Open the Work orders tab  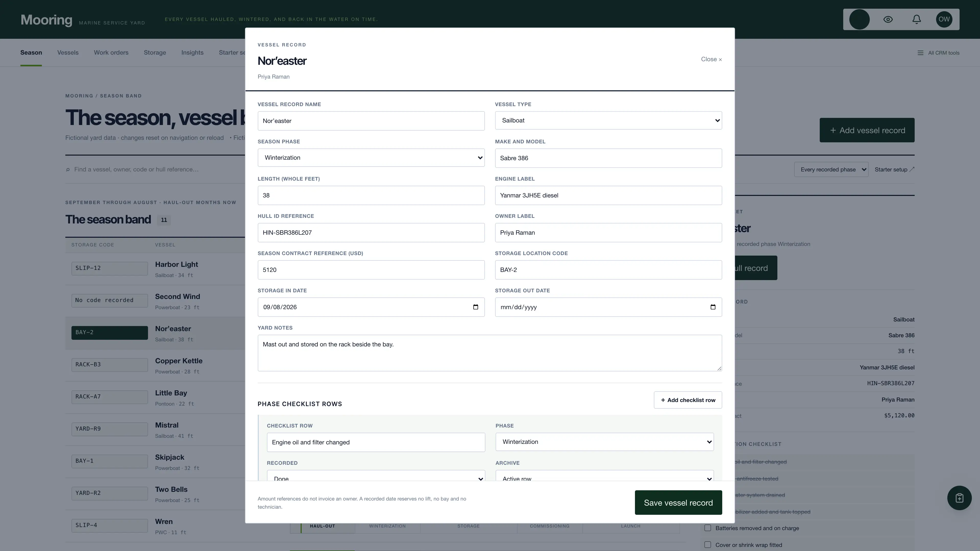(111, 53)
